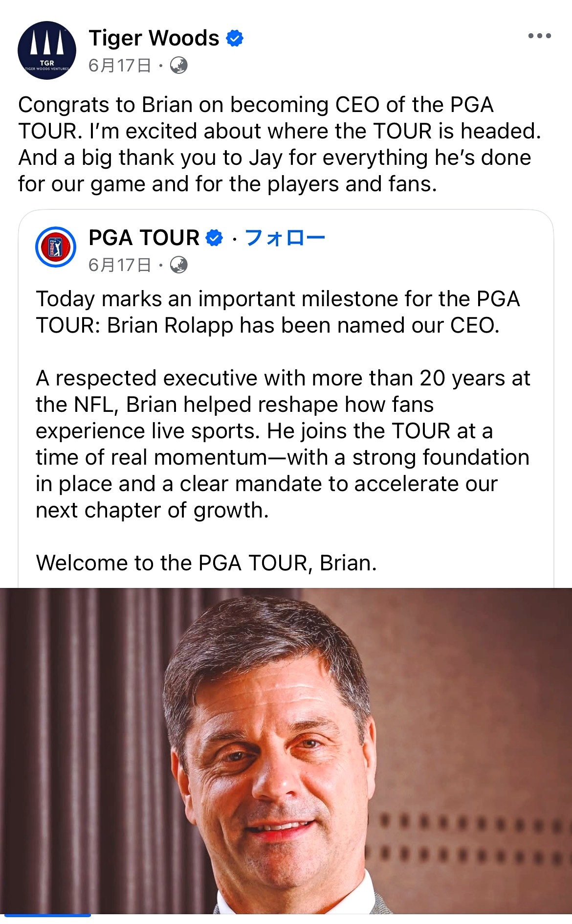
Task: Tap the Today marks an important milestone paragraph
Action: pos(278,312)
